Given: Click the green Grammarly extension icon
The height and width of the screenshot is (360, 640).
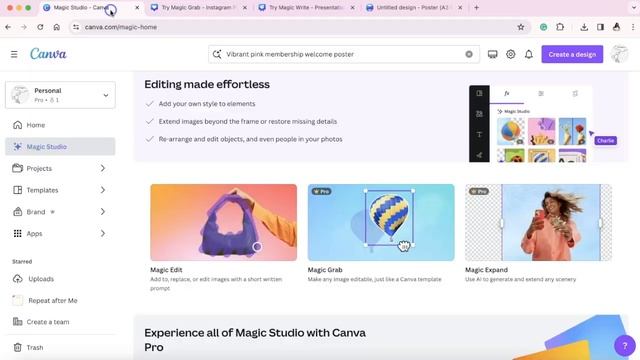Looking at the screenshot, I should 543,27.
